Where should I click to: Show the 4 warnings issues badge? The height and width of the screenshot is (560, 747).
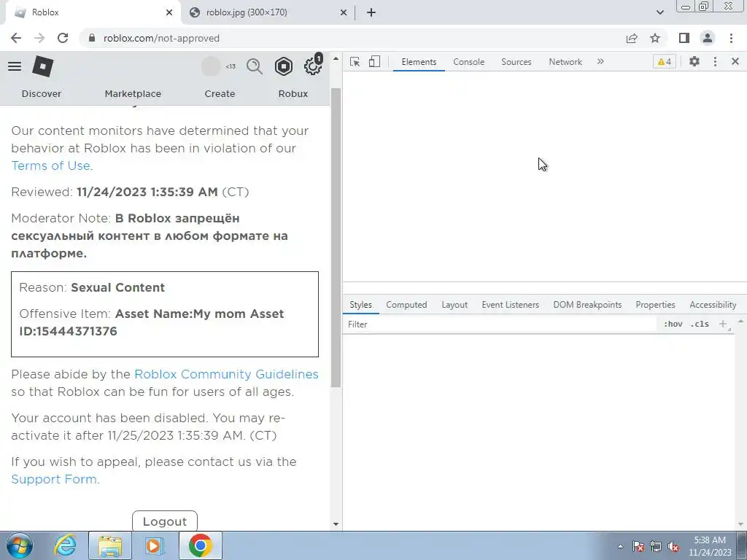665,61
